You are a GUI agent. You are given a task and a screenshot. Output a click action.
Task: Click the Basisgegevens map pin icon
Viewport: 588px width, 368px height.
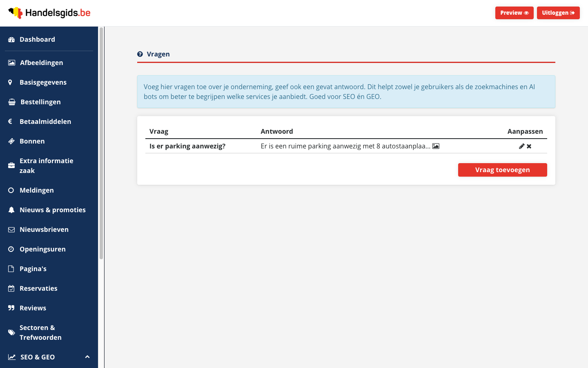(x=10, y=82)
